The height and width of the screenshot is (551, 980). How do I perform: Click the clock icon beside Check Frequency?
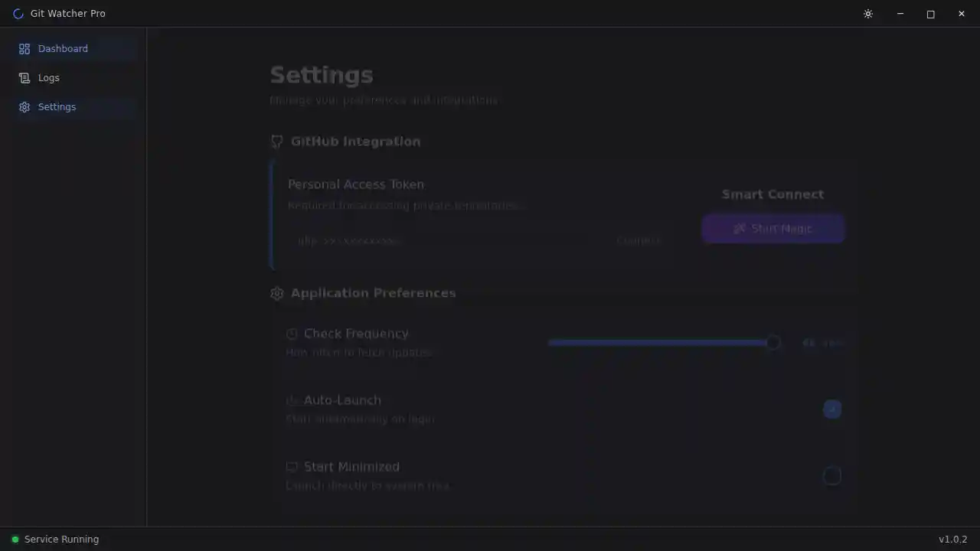292,334
